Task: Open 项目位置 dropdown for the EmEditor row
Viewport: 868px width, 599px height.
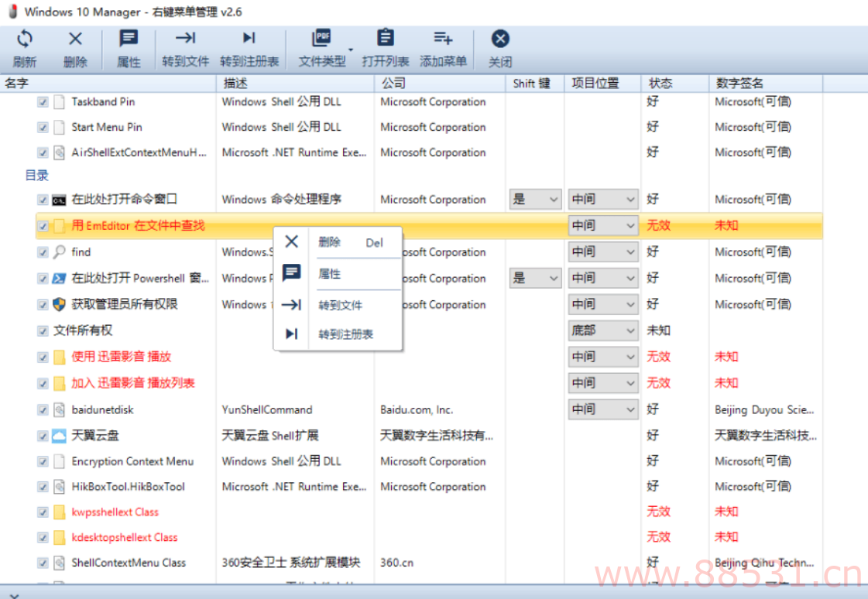Action: tap(603, 226)
